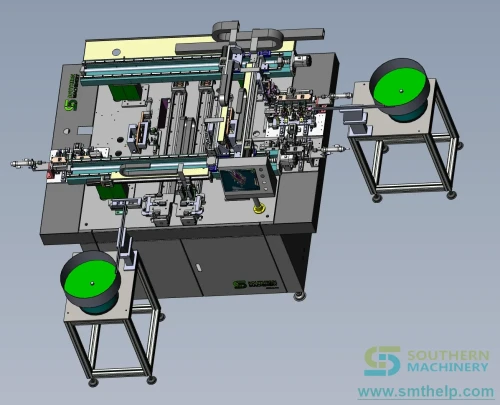Click the round hole in yellow top plate

tap(116, 52)
